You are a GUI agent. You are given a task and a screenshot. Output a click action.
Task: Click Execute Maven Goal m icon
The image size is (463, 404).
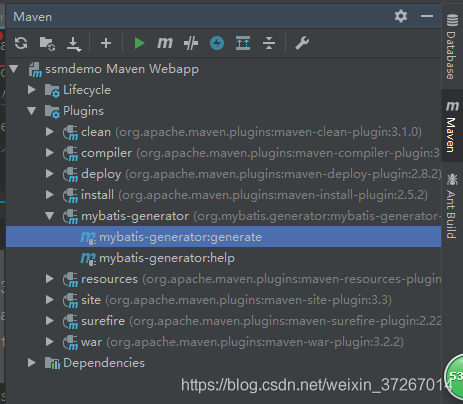coord(165,43)
